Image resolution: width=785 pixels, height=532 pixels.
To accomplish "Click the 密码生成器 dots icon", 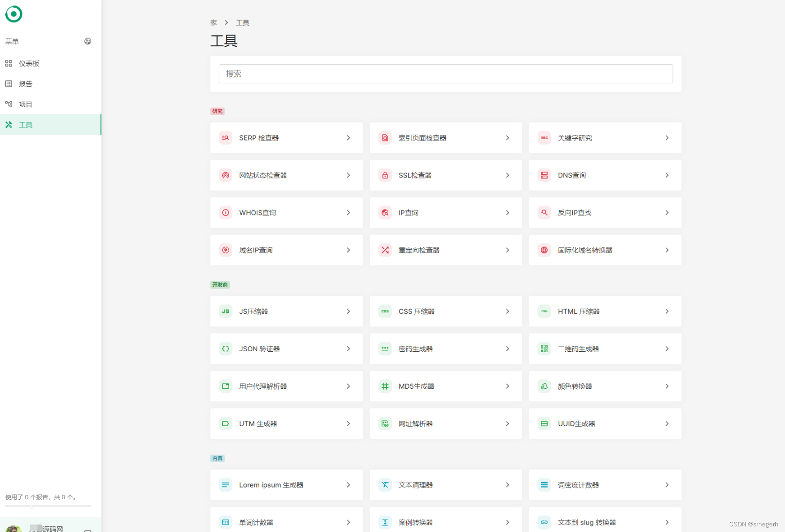I will (385, 349).
